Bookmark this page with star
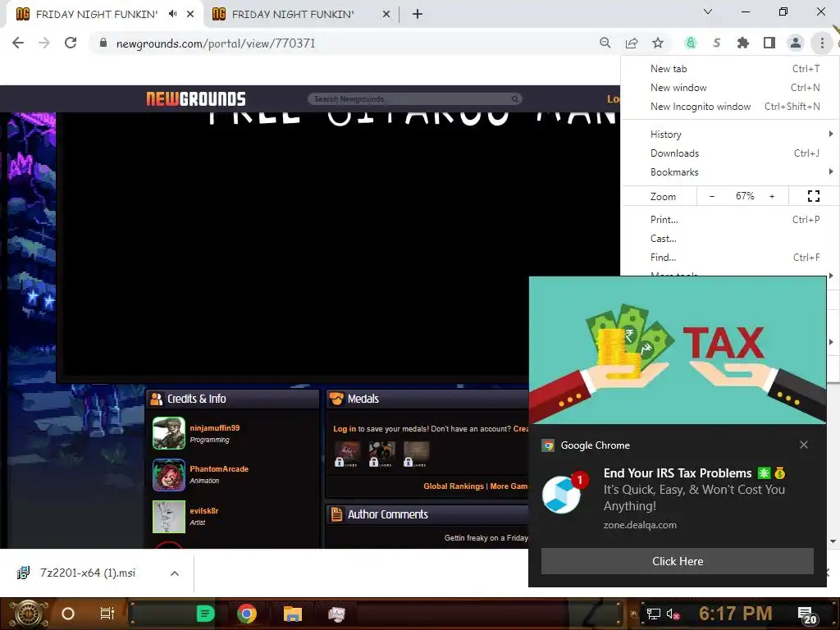840x630 pixels. [x=658, y=43]
